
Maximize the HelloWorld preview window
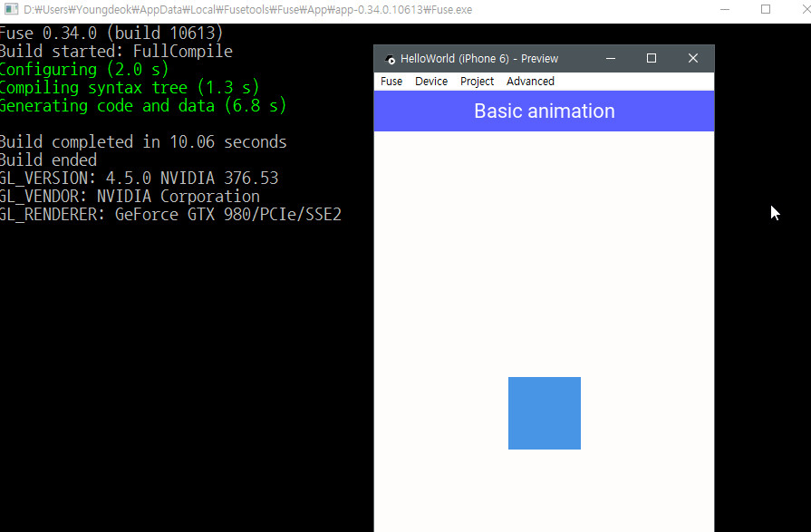coord(651,58)
